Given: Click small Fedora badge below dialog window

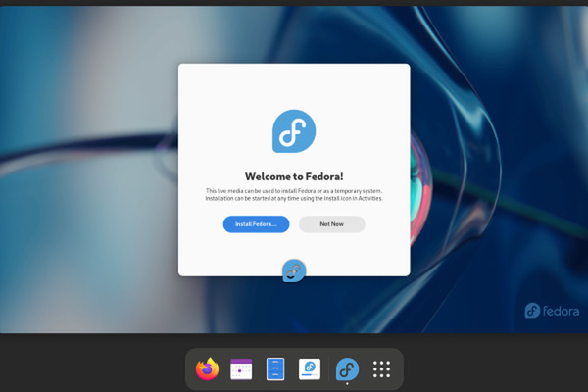Looking at the screenshot, I should (x=294, y=270).
